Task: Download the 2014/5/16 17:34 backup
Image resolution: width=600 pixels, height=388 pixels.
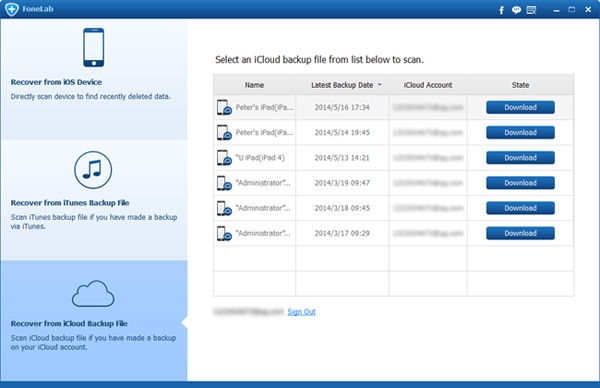Action: pos(520,108)
